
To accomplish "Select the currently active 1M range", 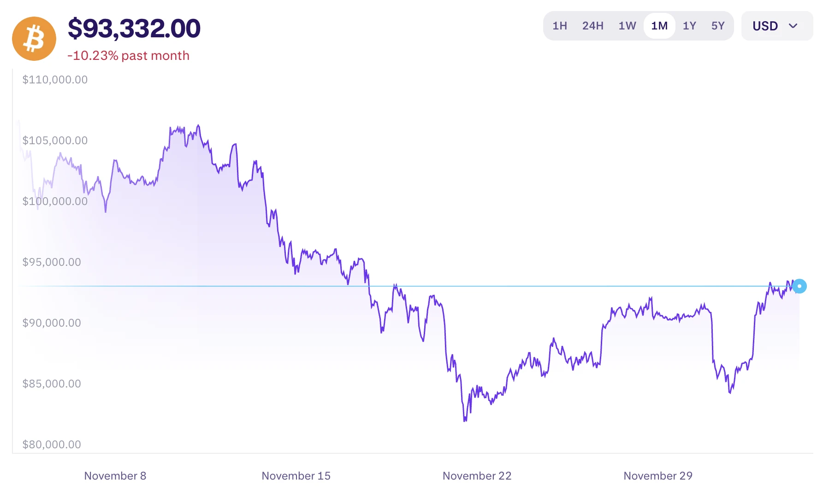I will [659, 26].
